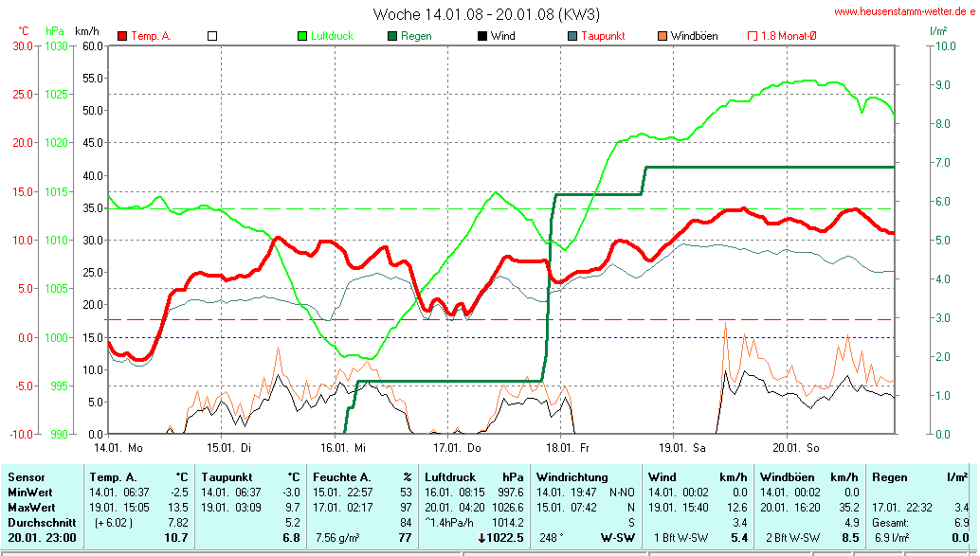Click the empty white legend box
The image size is (980, 556).
tap(212, 36)
